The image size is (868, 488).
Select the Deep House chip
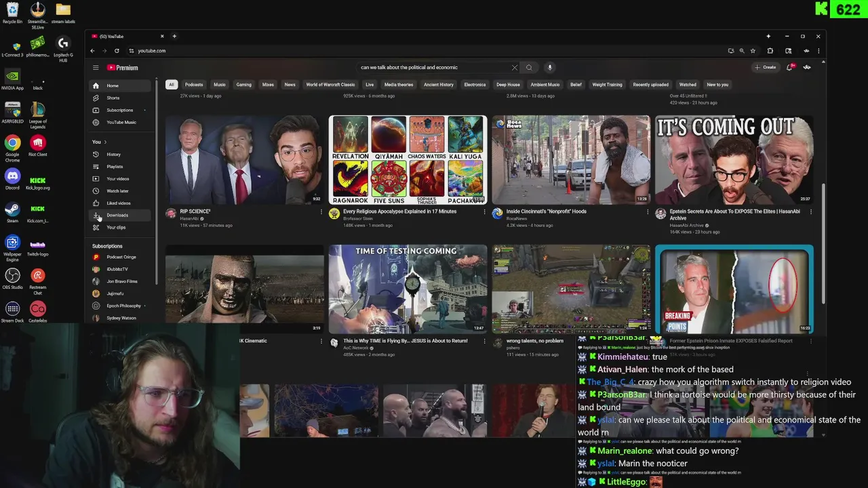[x=508, y=85]
